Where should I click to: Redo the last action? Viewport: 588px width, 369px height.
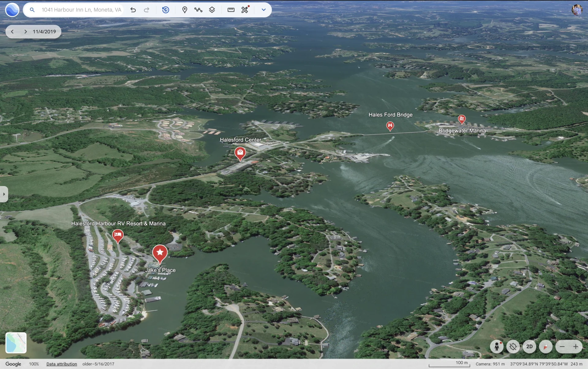click(147, 10)
